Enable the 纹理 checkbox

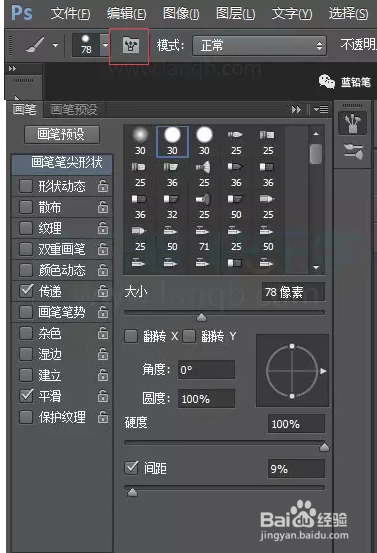[x=26, y=228]
